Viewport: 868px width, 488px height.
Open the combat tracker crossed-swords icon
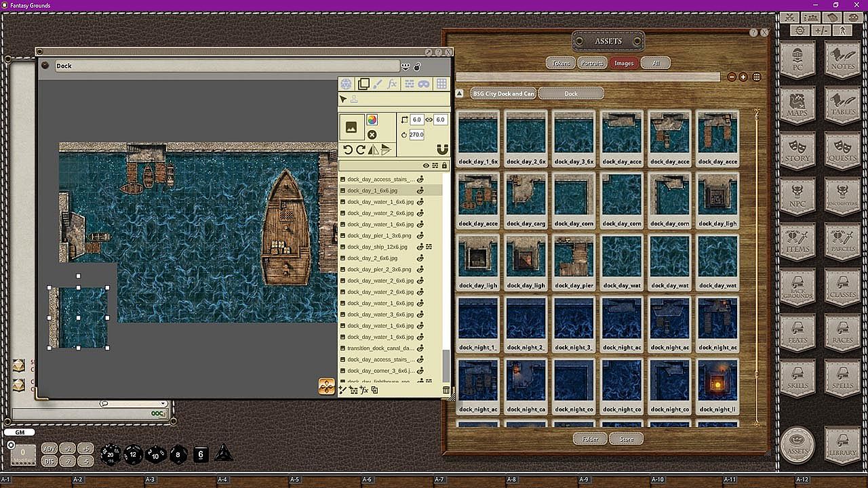tap(790, 18)
